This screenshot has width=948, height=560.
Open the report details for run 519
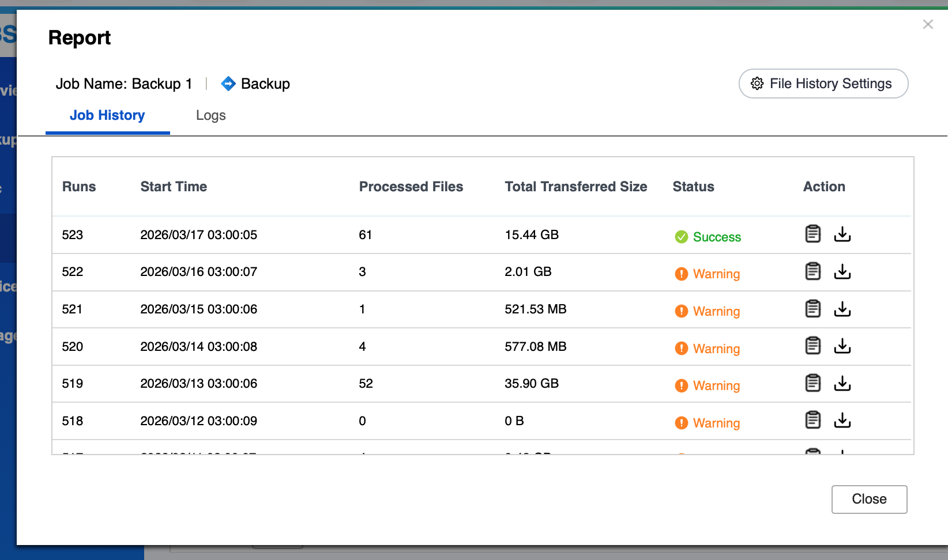(812, 383)
